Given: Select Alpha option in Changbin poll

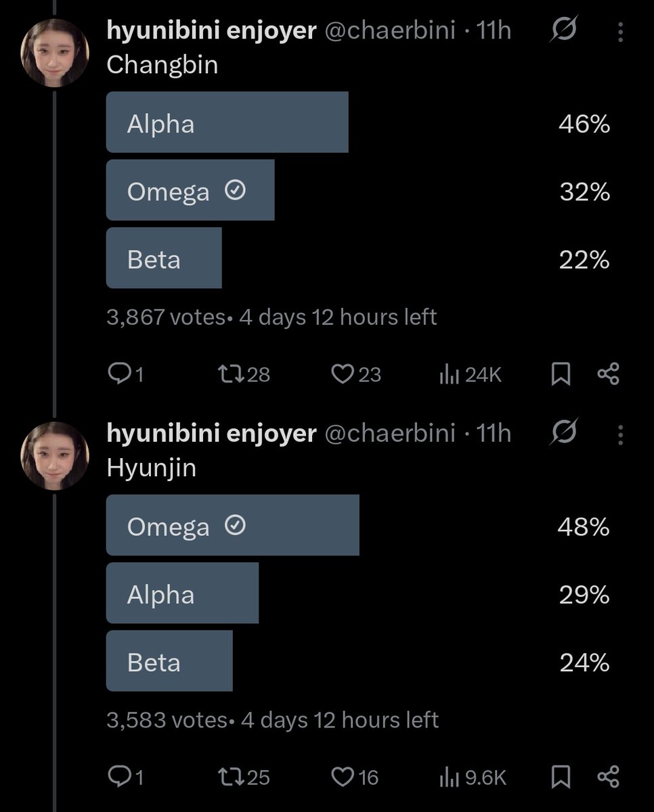Looking at the screenshot, I should point(227,122).
